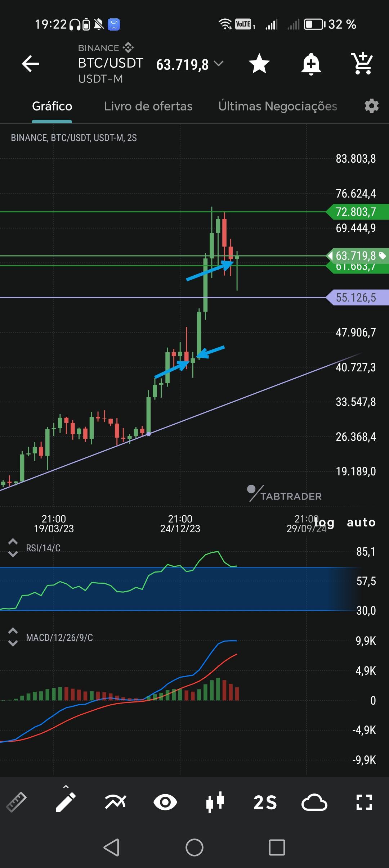
Task: Expand the MACD panel with the up chevron
Action: [13, 630]
